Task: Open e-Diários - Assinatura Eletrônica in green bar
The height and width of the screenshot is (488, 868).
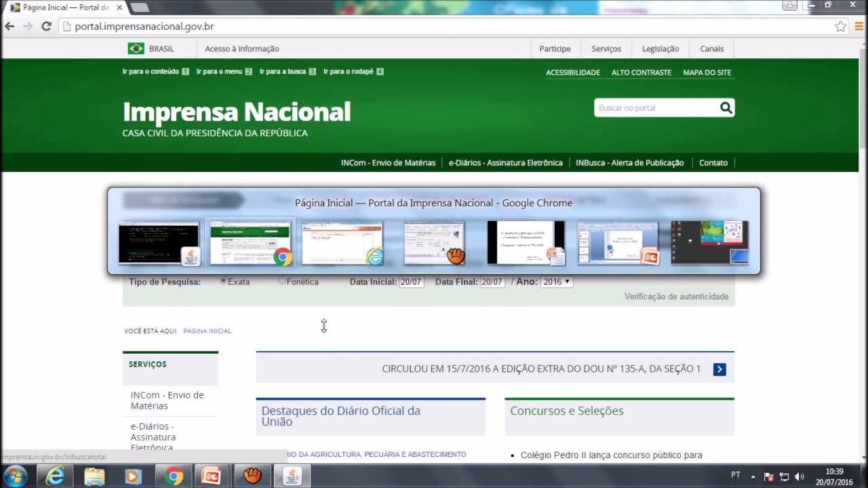Action: coord(505,163)
